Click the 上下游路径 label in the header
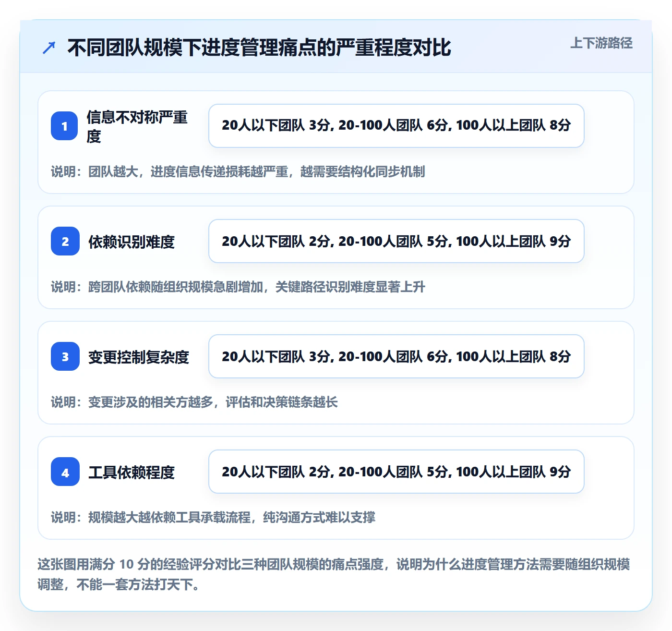Screen dimensions: 672x631 tap(601, 43)
